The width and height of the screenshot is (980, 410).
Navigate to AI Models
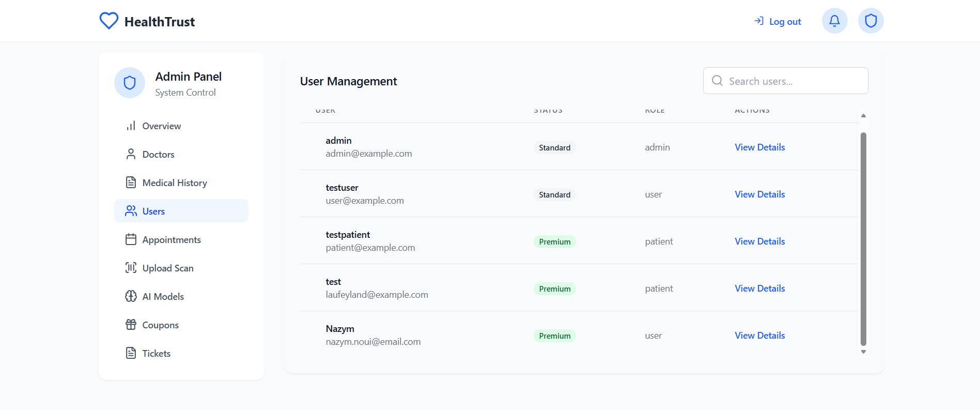tap(181, 296)
